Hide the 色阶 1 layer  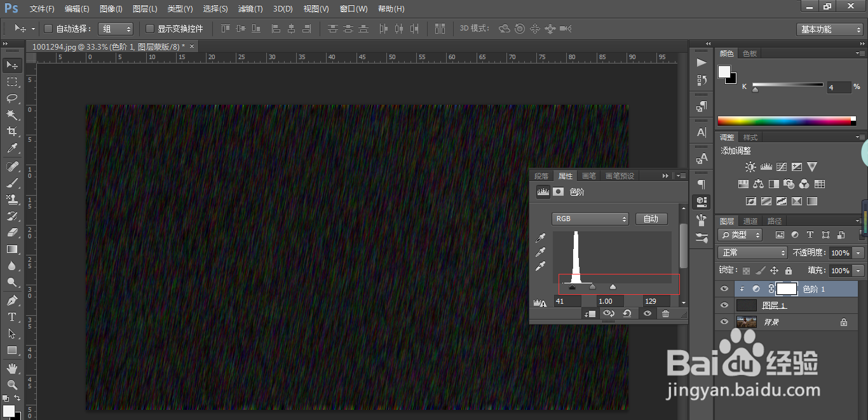(724, 288)
